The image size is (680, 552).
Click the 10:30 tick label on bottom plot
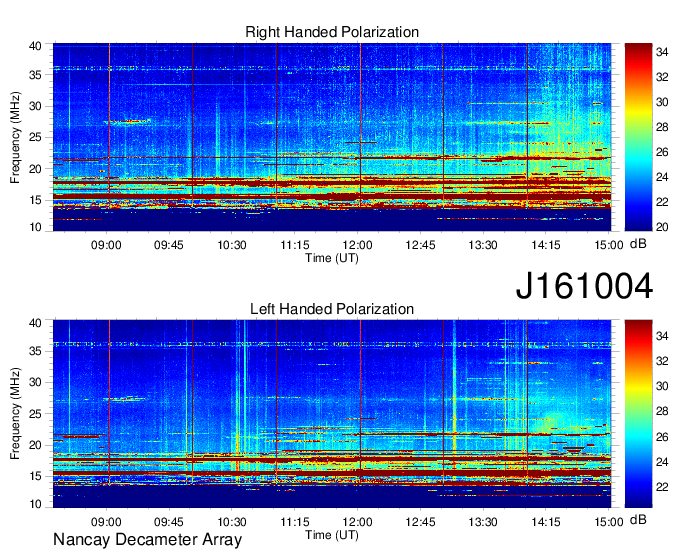coord(232,522)
